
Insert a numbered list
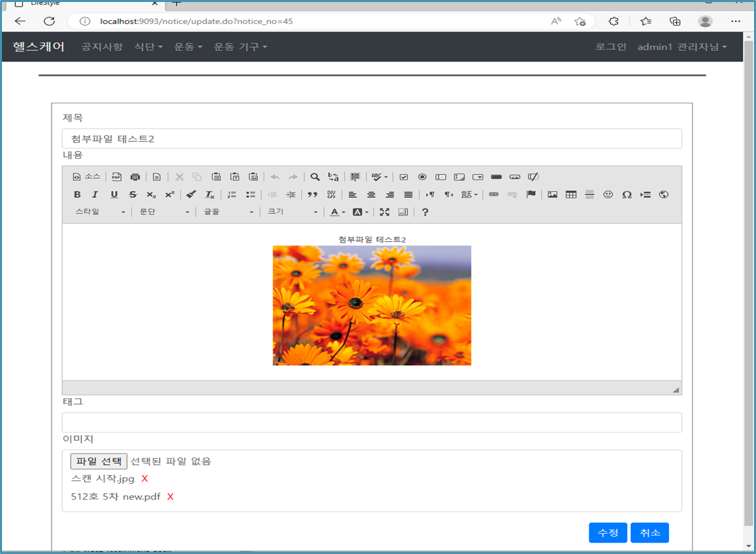[232, 194]
